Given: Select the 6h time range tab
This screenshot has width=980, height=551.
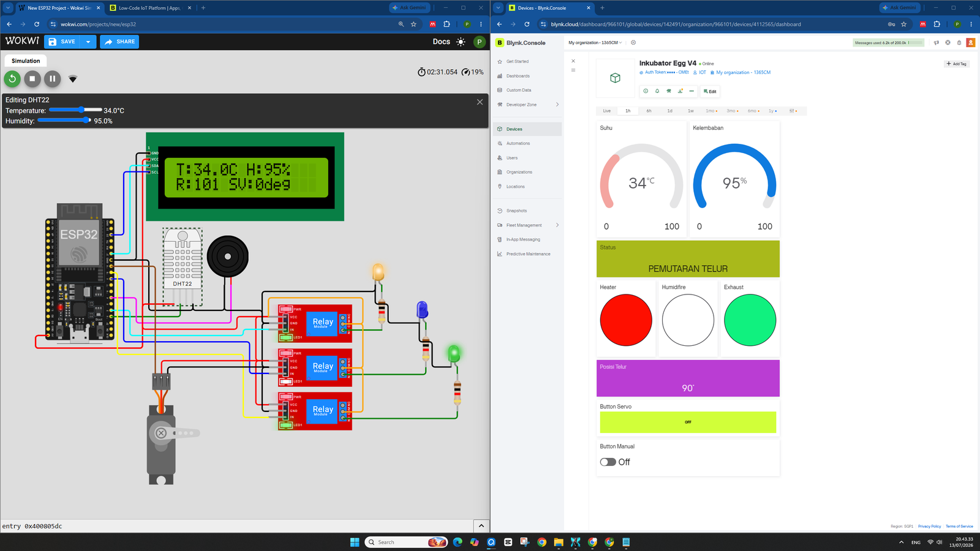Looking at the screenshot, I should pos(649,111).
